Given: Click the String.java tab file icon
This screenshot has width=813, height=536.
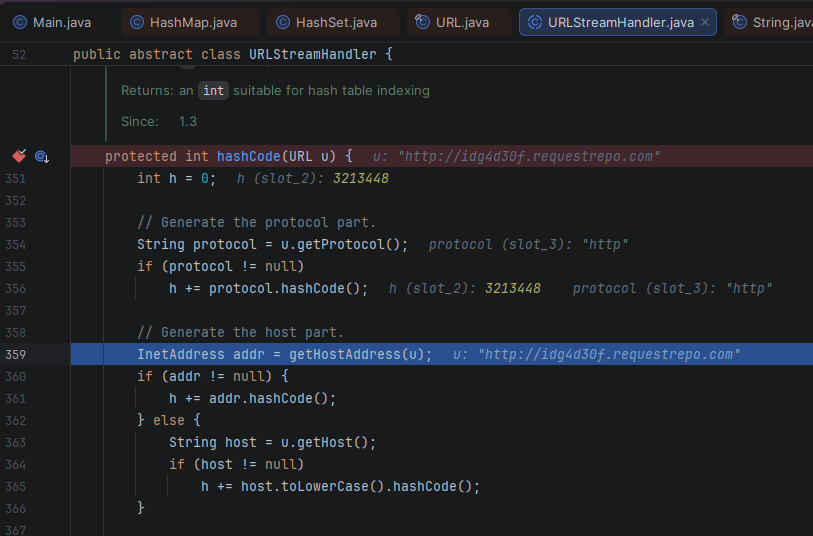Looking at the screenshot, I should 739,22.
